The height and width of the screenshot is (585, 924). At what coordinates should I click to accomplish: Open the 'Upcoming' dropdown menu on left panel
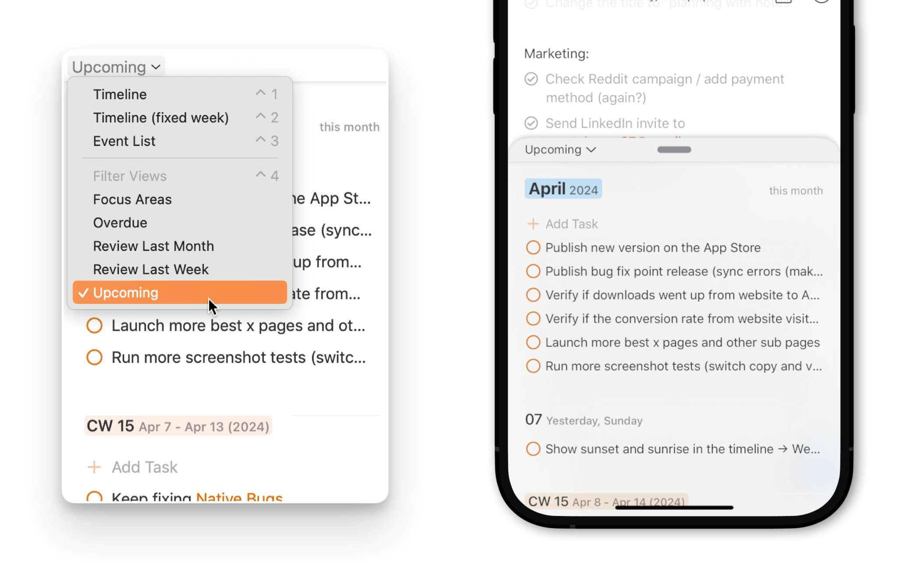[115, 66]
